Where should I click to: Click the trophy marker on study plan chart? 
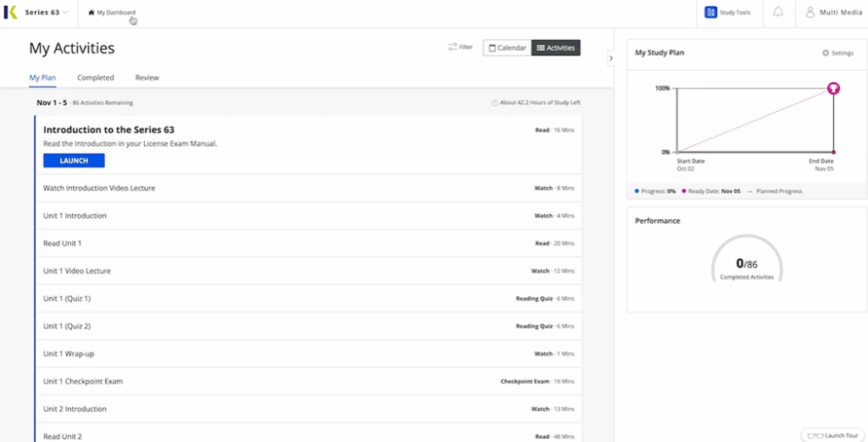833,88
